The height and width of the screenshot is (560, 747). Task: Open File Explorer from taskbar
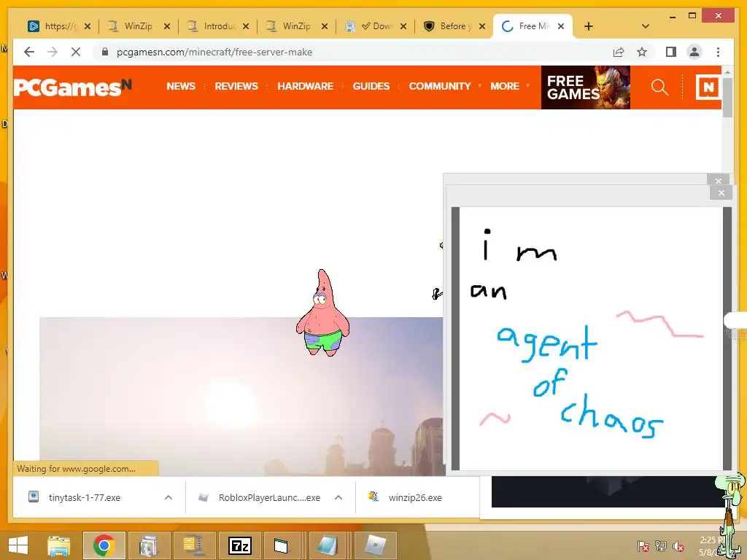(59, 545)
